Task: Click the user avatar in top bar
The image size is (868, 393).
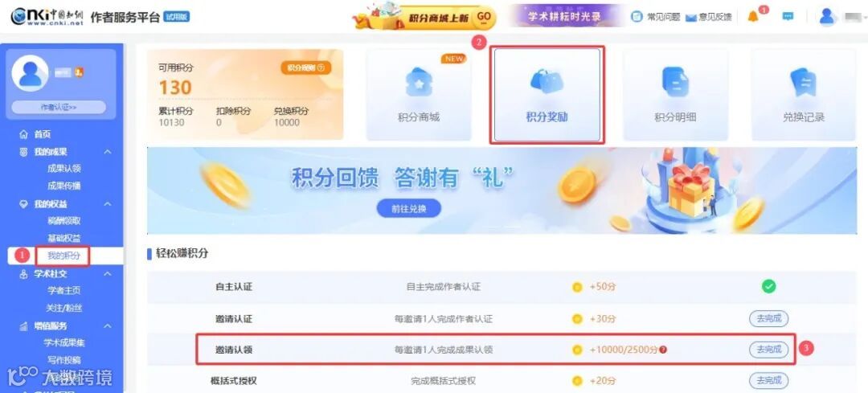Action: tap(827, 17)
